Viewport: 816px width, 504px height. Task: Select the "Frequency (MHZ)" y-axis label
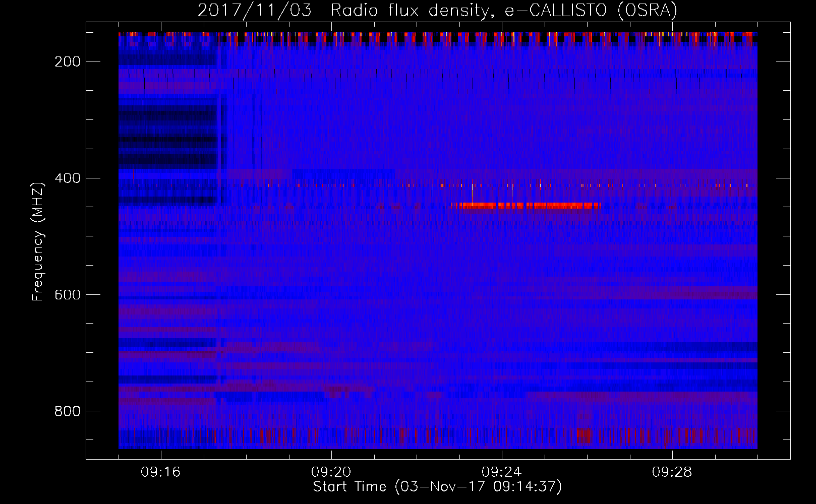click(38, 241)
